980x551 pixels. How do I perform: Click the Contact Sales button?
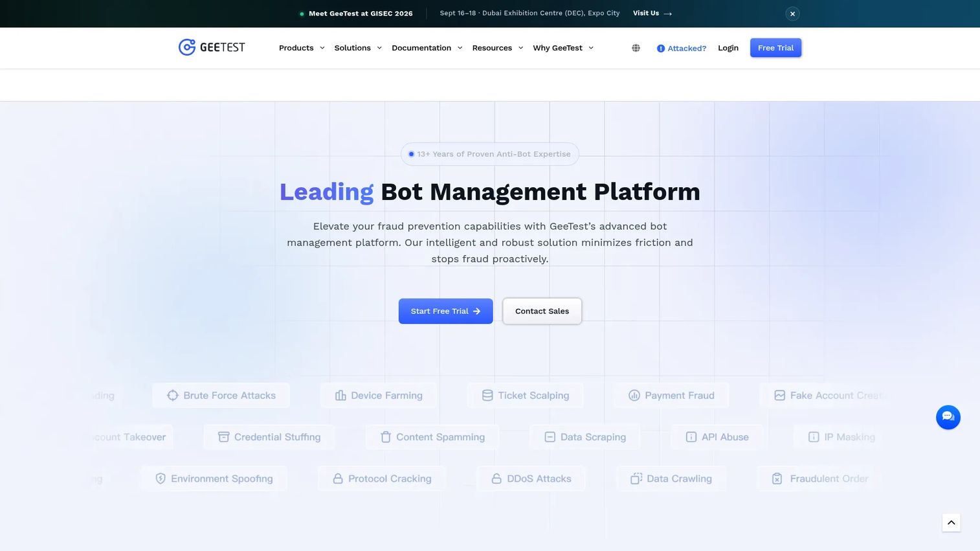[542, 311]
